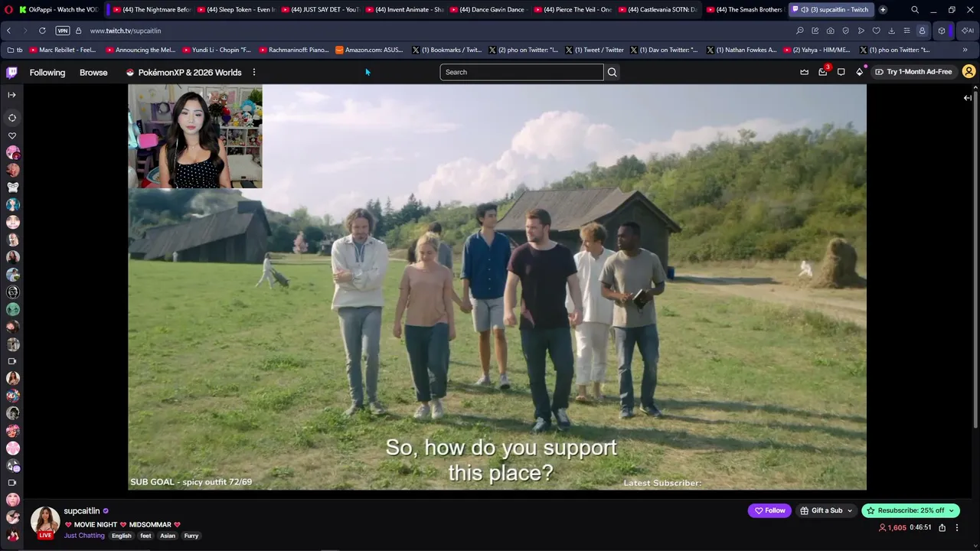Toggle the Opera VPN badge
This screenshot has height=551, width=980.
click(x=63, y=31)
